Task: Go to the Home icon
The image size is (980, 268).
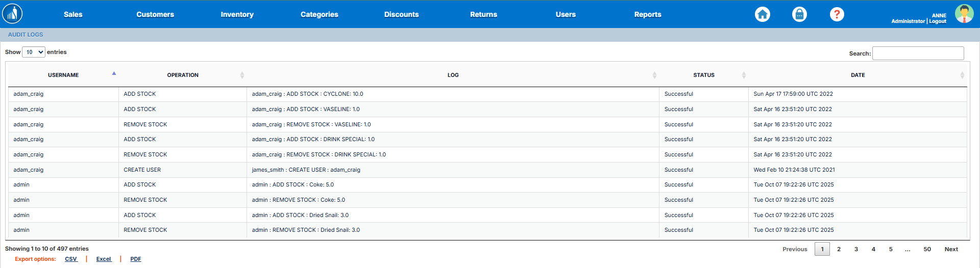Action: click(762, 14)
